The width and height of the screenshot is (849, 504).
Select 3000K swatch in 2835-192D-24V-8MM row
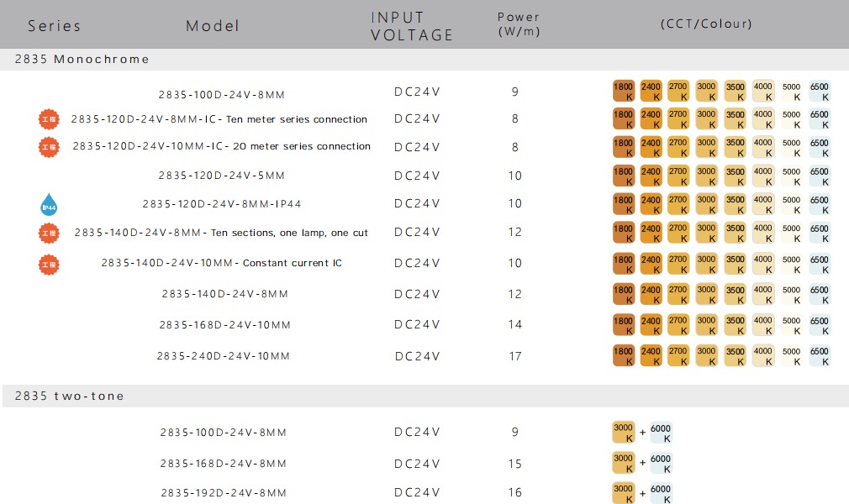click(623, 493)
